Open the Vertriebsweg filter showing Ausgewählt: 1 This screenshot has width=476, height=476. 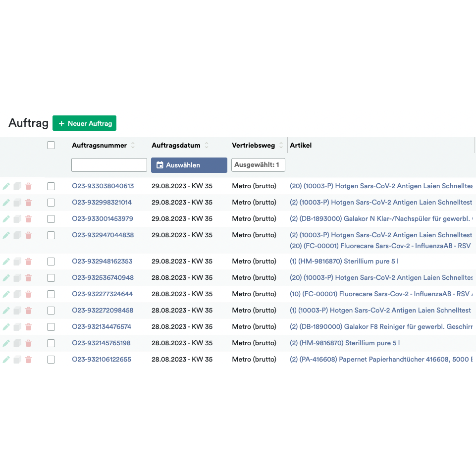coord(258,165)
